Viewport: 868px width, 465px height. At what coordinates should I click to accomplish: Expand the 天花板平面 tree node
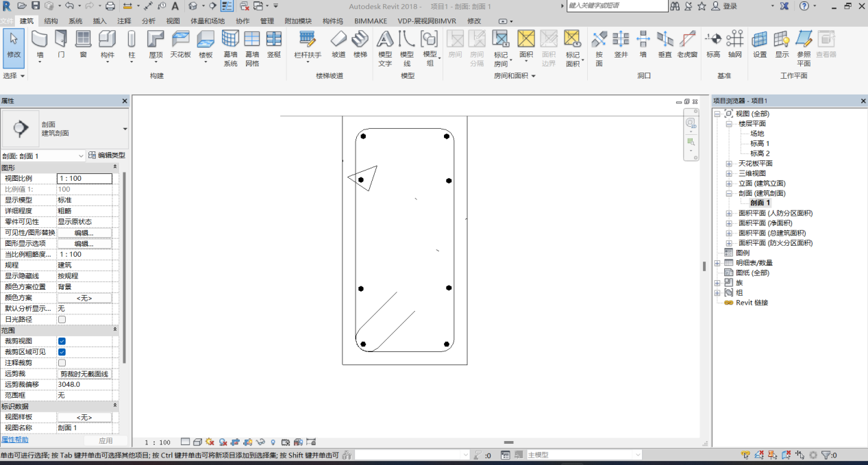pos(729,164)
